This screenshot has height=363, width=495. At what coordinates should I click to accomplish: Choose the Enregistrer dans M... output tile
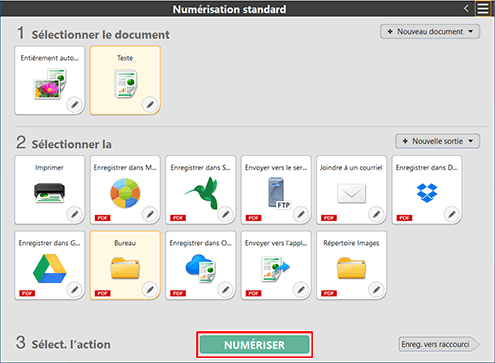coord(125,190)
